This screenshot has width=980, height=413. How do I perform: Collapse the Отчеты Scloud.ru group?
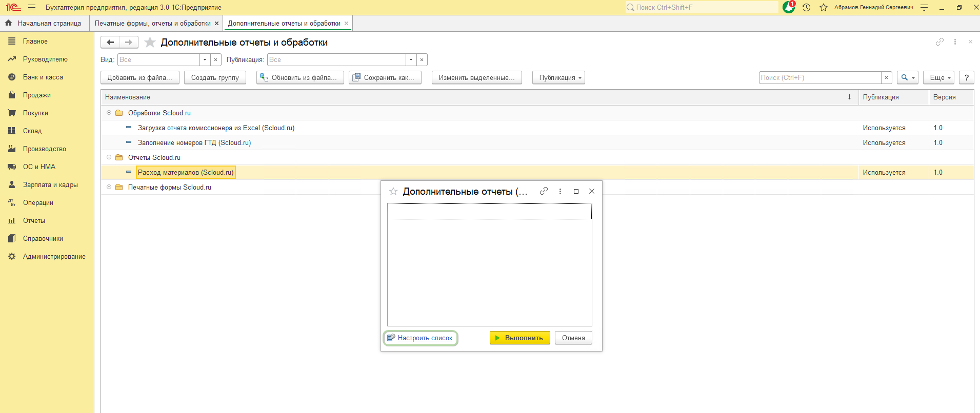click(x=109, y=157)
